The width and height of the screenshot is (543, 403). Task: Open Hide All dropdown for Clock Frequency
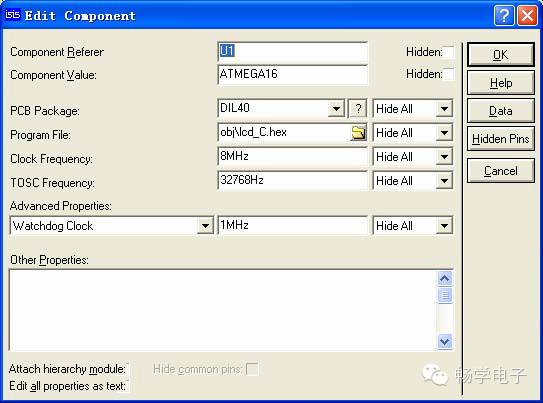444,157
